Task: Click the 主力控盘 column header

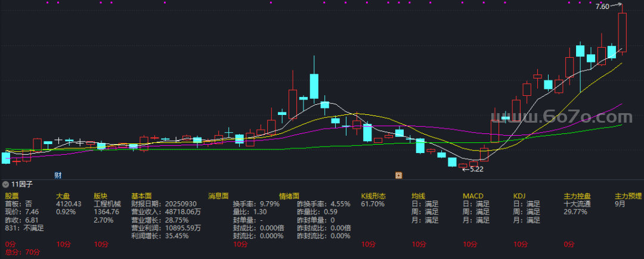Action: pyautogui.click(x=577, y=195)
